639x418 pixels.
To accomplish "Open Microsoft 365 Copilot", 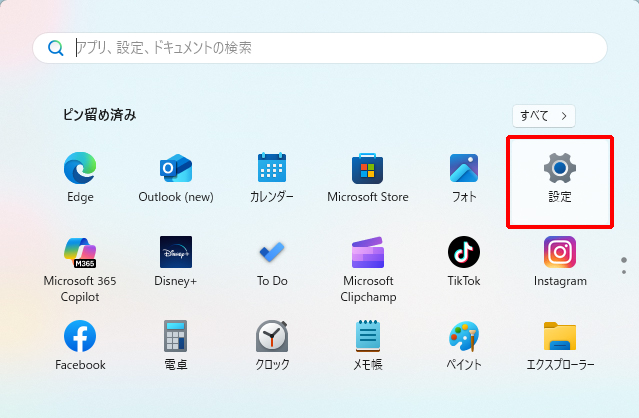I will (x=80, y=254).
